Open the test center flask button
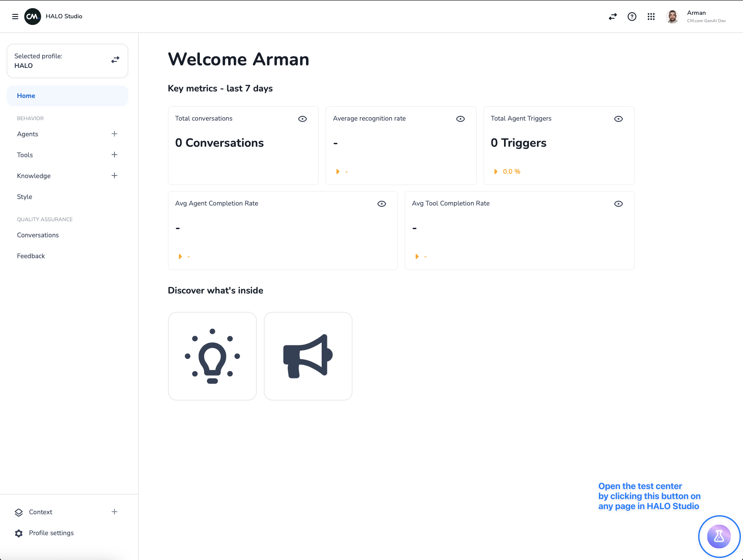743x560 pixels. click(719, 536)
